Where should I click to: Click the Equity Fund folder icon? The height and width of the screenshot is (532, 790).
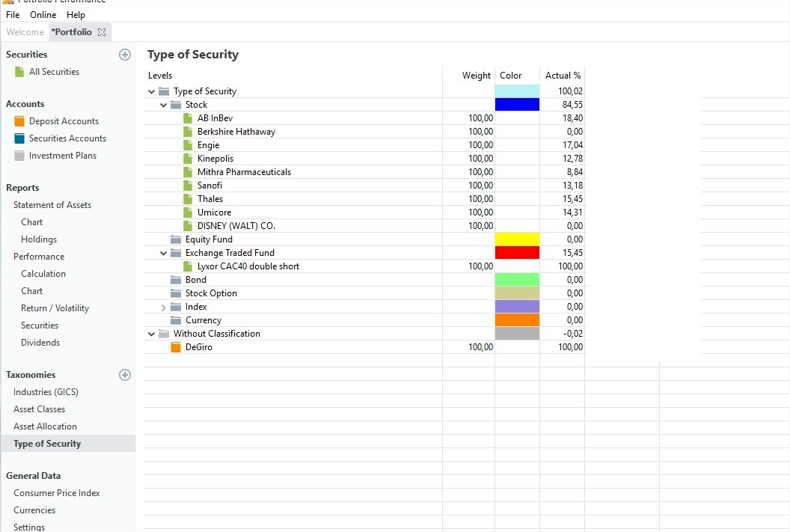pyautogui.click(x=175, y=239)
